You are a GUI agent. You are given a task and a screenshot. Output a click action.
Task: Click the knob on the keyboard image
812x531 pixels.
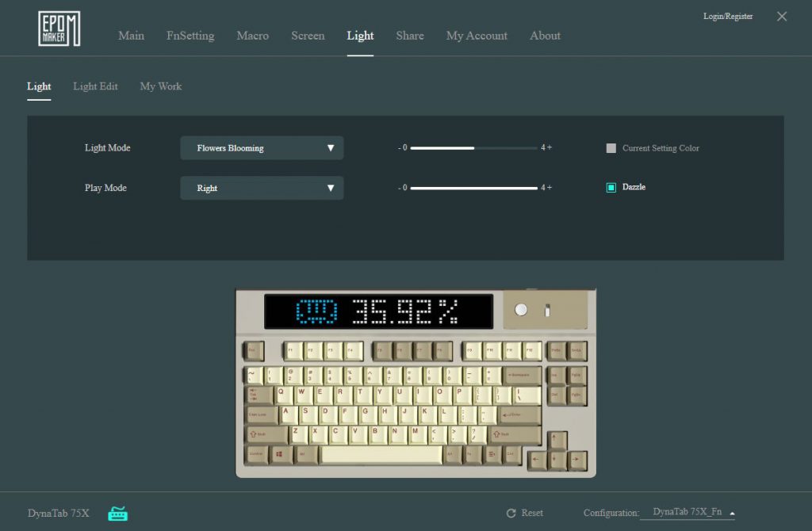point(521,310)
